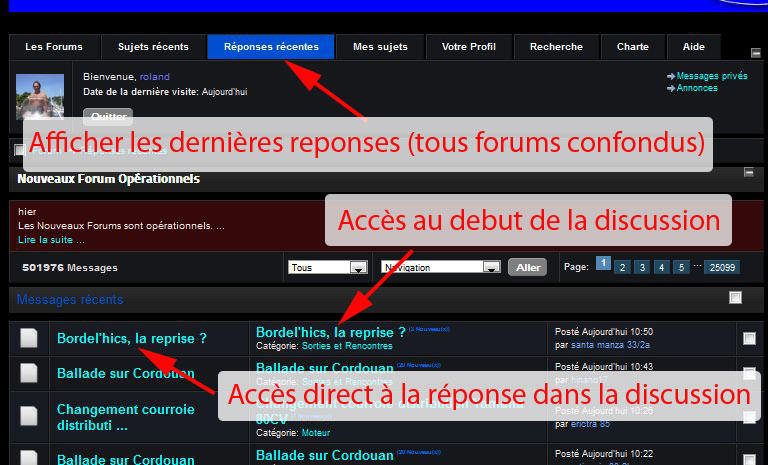Viewport: 768px width, 465px height.
Task: Go to page 5 of messages
Action: pos(681,267)
